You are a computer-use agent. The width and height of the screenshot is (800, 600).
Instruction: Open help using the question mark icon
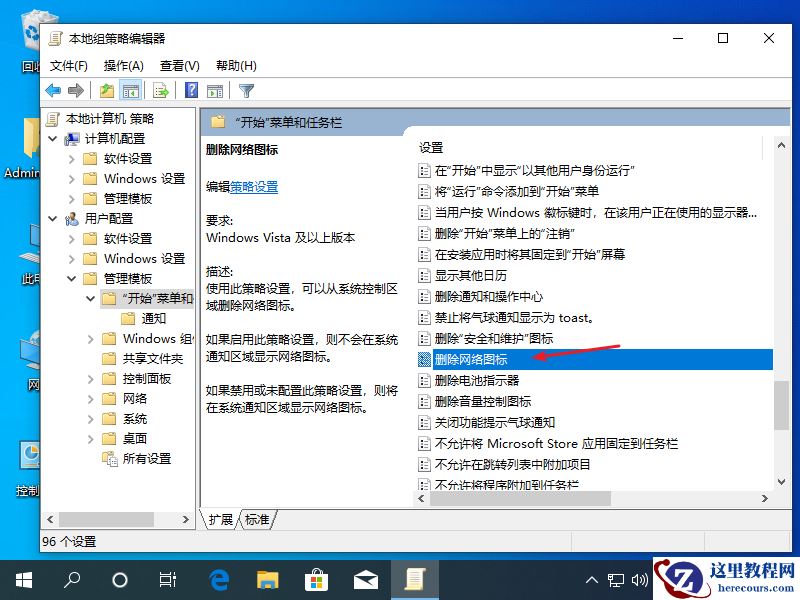click(190, 90)
